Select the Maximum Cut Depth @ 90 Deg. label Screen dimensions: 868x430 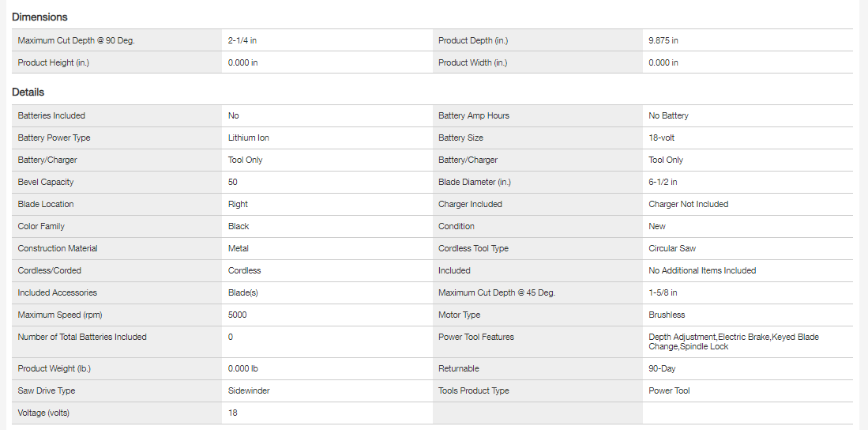point(76,40)
